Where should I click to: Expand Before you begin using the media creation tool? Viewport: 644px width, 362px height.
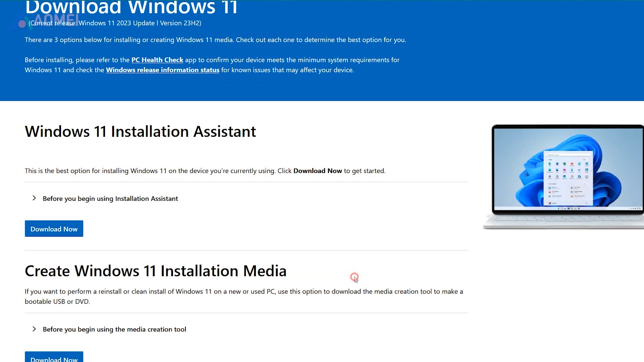click(x=114, y=329)
